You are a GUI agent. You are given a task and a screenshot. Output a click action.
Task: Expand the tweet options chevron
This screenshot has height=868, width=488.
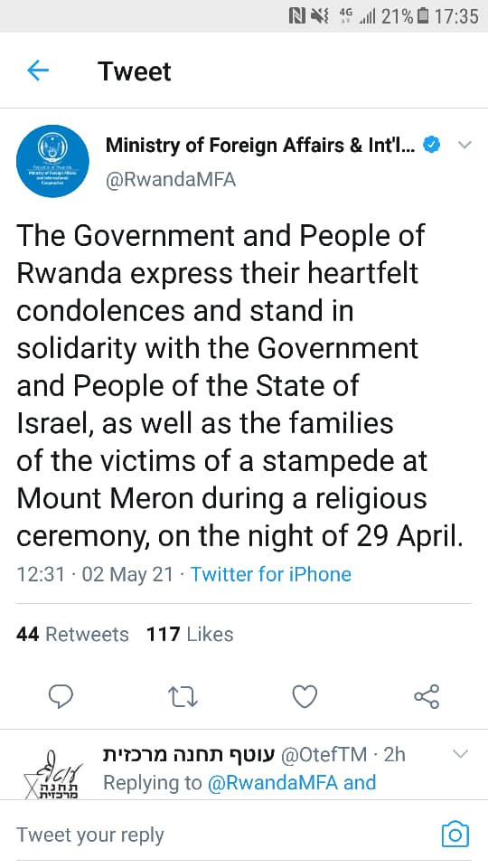(465, 146)
